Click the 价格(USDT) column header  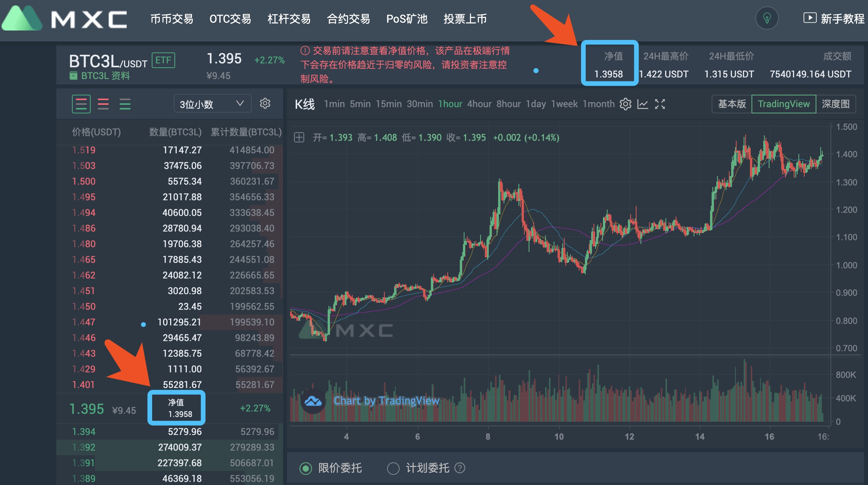(x=96, y=132)
